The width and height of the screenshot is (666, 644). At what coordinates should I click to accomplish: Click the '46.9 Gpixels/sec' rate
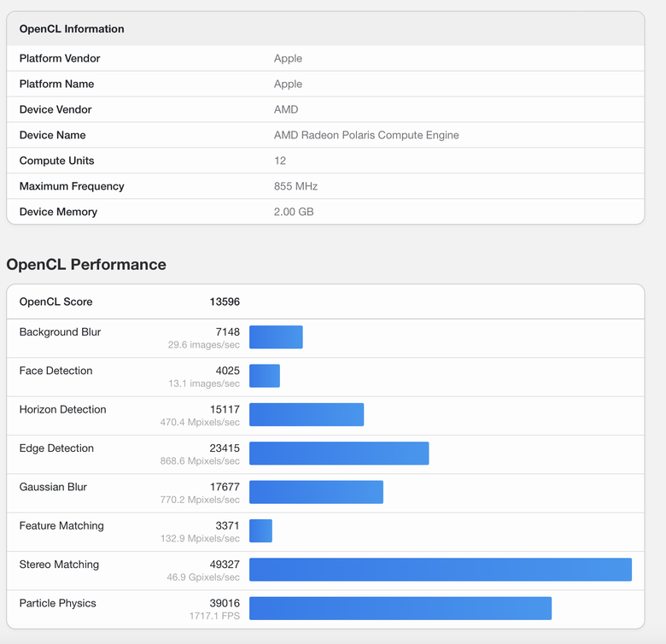click(x=203, y=577)
